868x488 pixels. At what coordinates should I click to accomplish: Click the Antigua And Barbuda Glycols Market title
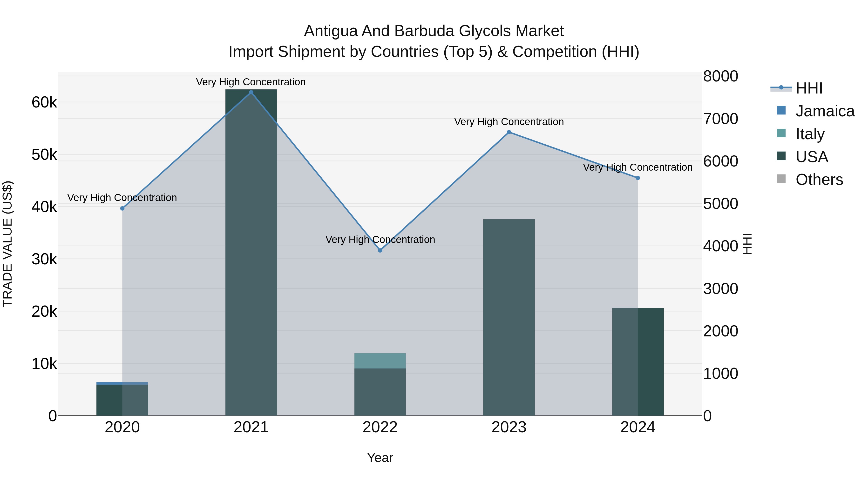point(434,31)
